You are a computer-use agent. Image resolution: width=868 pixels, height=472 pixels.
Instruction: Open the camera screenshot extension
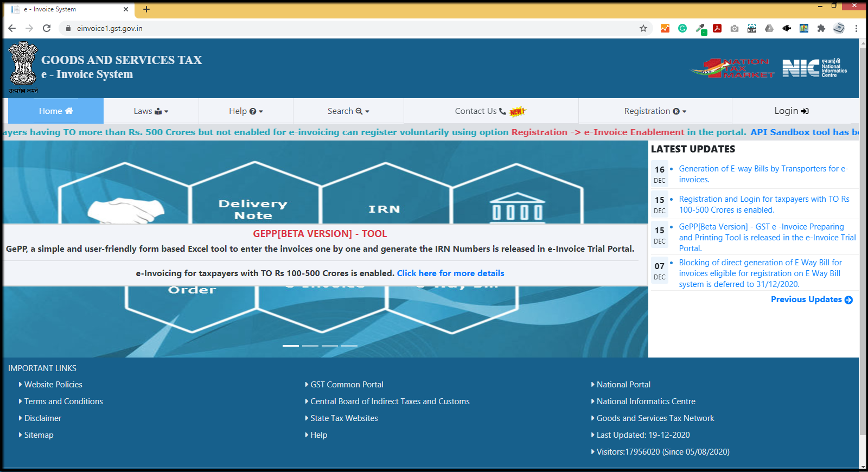[x=735, y=28]
